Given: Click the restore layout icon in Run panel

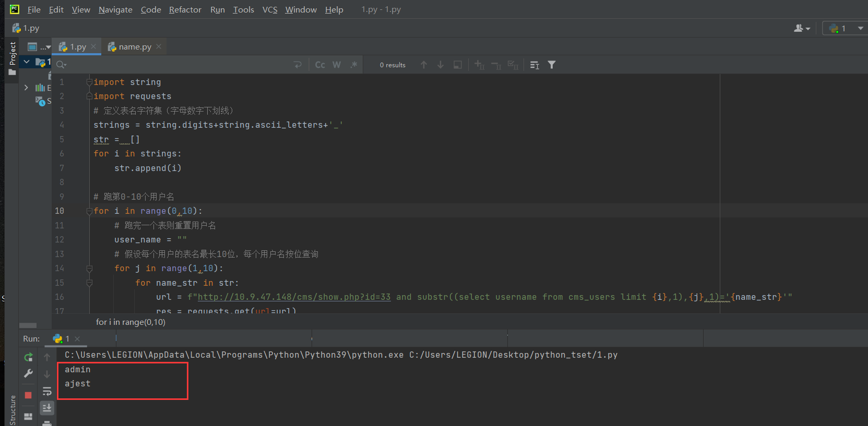Looking at the screenshot, I should point(28,417).
